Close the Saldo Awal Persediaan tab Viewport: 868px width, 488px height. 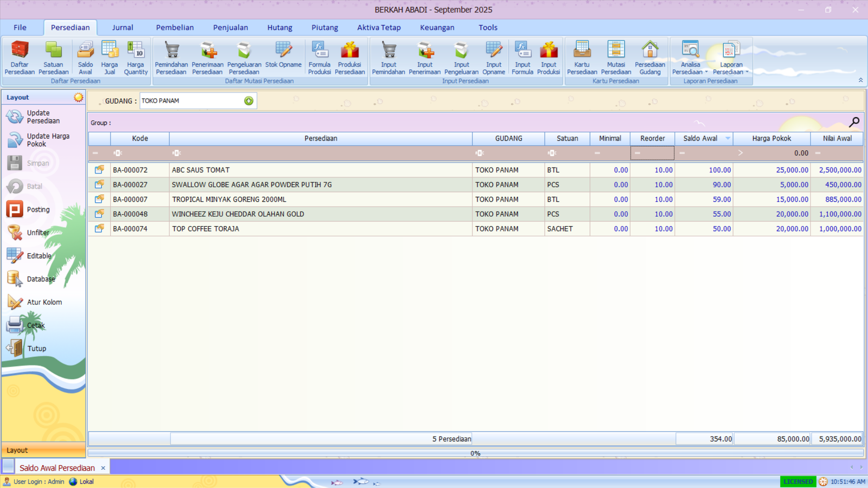pos(103,468)
